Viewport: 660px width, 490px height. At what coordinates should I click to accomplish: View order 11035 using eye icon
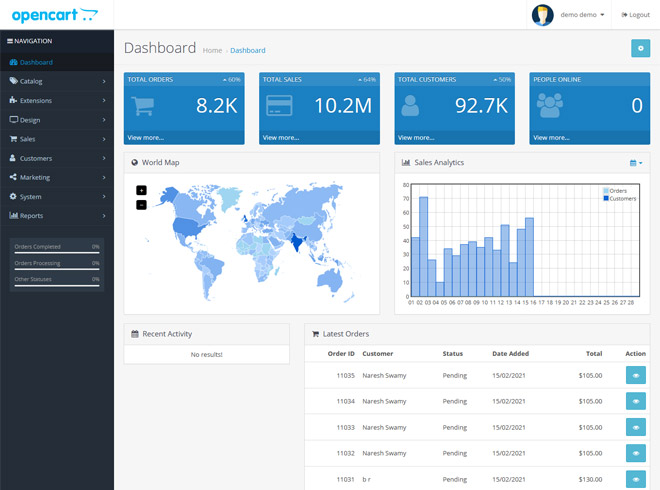click(x=636, y=375)
